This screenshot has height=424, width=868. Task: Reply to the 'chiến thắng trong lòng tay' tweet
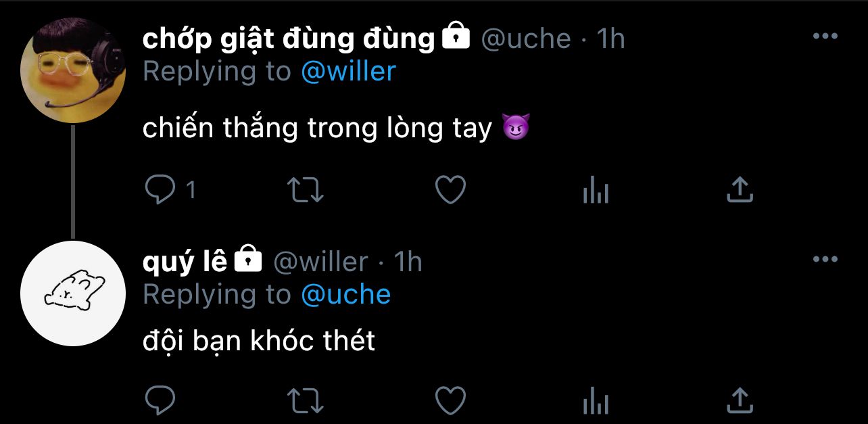(161, 191)
